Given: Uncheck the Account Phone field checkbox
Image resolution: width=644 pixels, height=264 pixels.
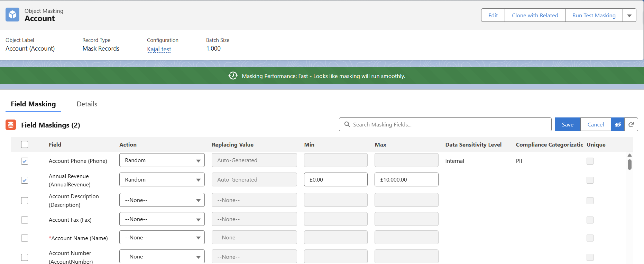Looking at the screenshot, I should 25,161.
